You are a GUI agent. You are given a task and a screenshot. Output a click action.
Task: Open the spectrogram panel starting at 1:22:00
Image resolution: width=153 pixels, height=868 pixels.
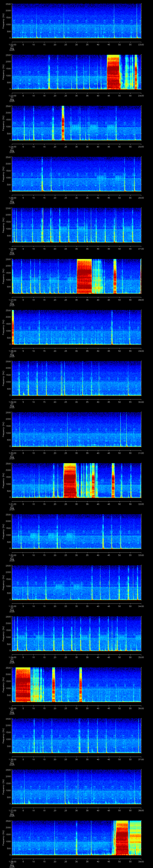[x=77, y=21]
